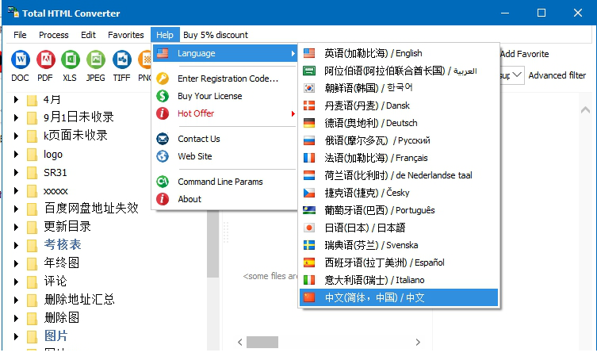Choose Français language option
Viewport: 597px width, 364px height.
click(x=399, y=158)
